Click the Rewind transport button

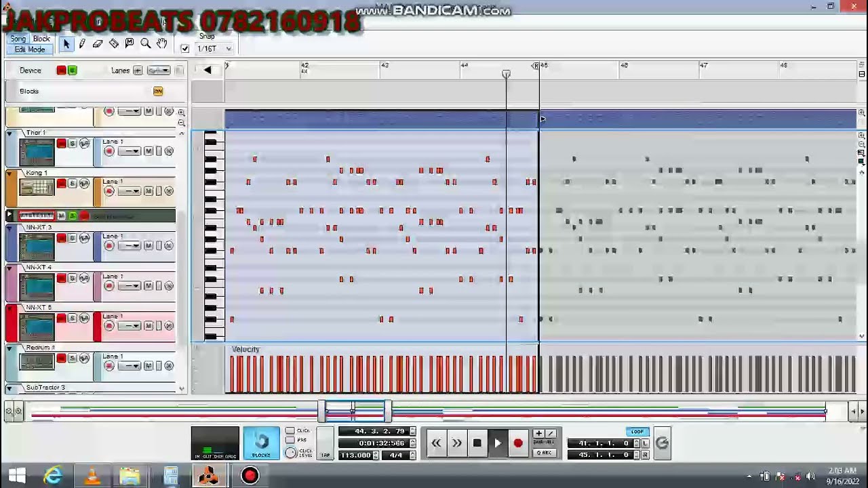tap(436, 444)
